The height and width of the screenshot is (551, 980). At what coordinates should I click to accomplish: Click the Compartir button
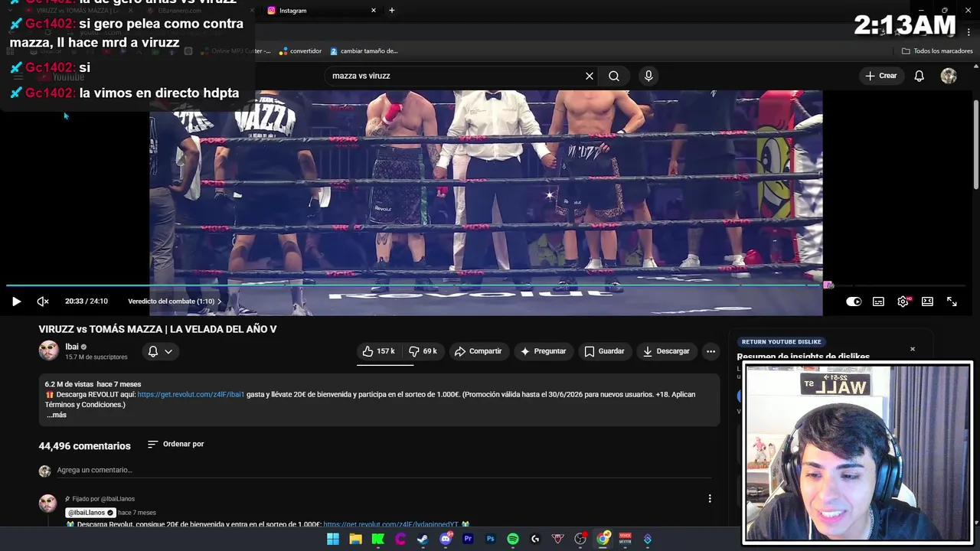[x=478, y=351]
